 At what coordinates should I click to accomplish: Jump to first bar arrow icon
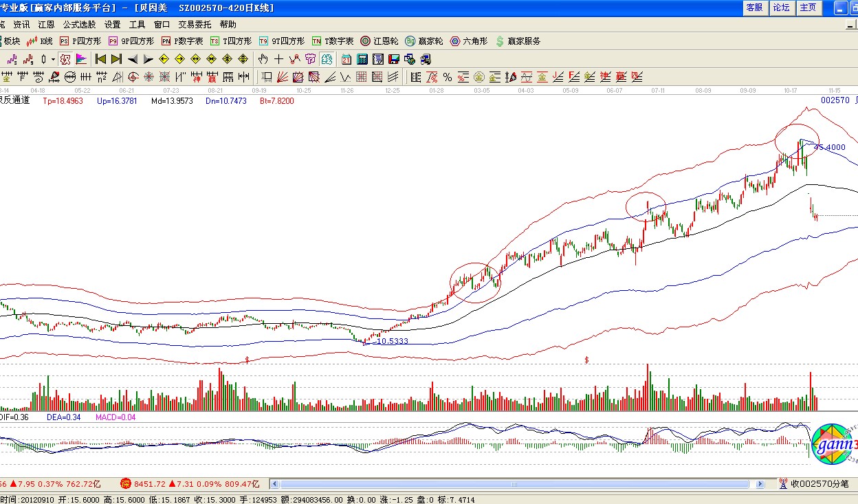click(100, 59)
